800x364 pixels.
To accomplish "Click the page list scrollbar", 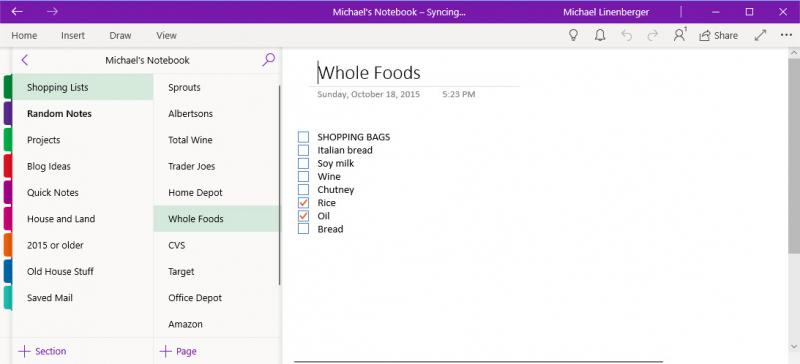I will 280,185.
